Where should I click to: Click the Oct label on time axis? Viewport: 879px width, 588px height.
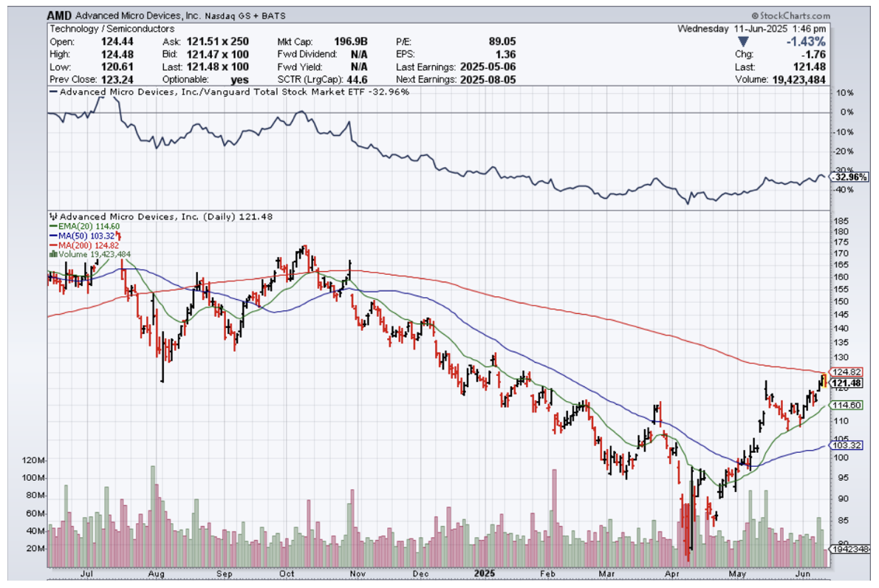287,574
